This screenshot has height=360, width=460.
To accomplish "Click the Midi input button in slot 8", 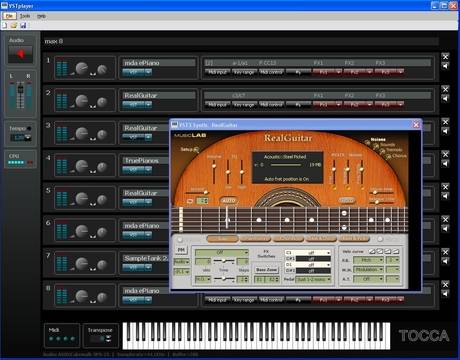I will tap(217, 300).
